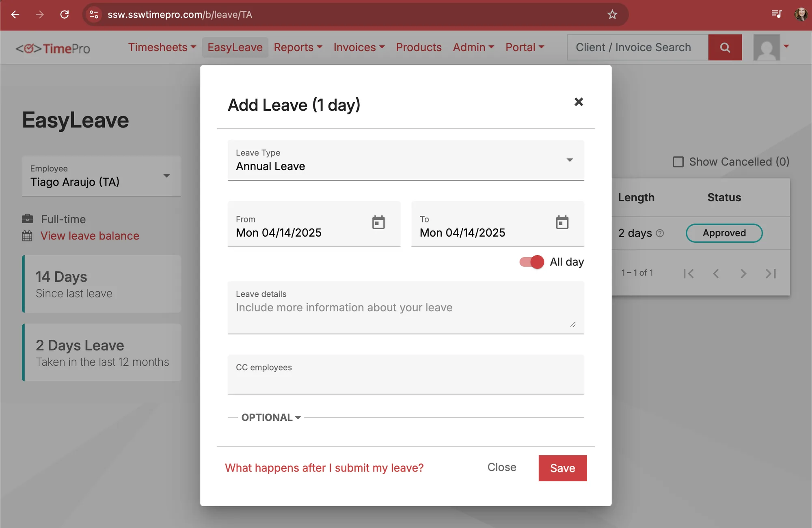Go to Products page
The image size is (812, 528).
(419, 47)
